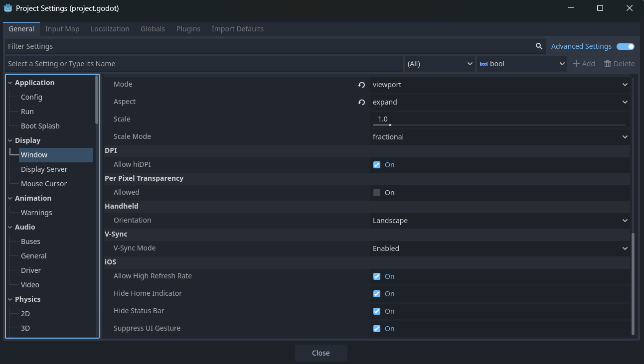644x364 pixels.
Task: Click the Add button with plus icon
Action: pyautogui.click(x=583, y=64)
